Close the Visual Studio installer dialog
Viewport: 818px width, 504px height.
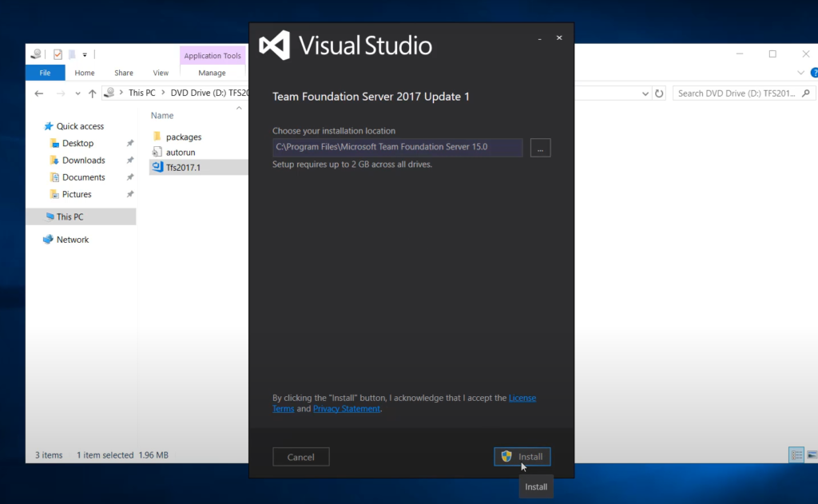click(x=559, y=38)
